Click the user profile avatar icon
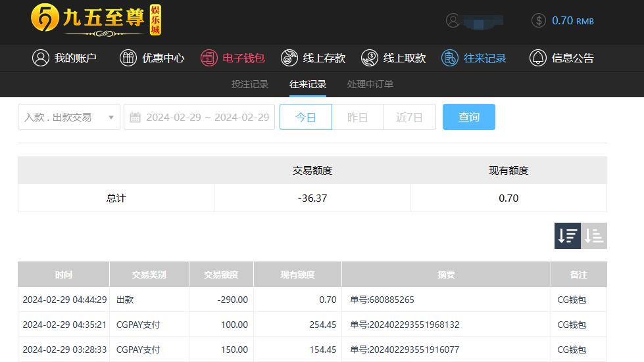Image resolution: width=644 pixels, height=362 pixels. 453,20
